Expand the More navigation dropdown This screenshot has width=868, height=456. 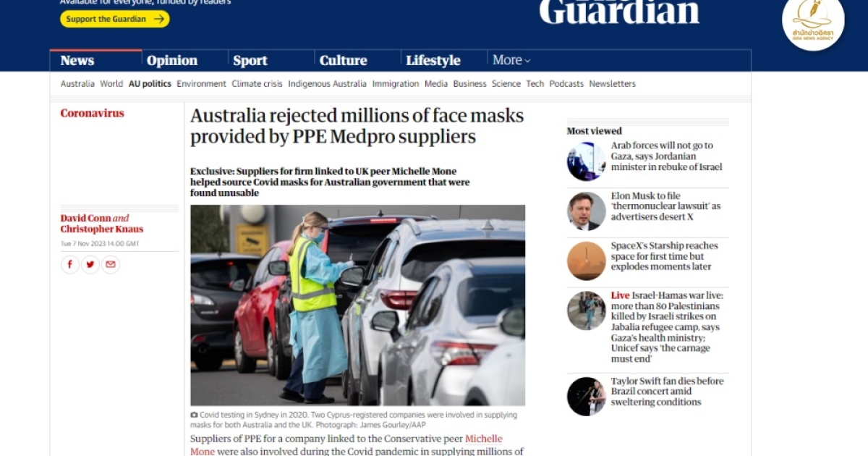[x=511, y=60]
